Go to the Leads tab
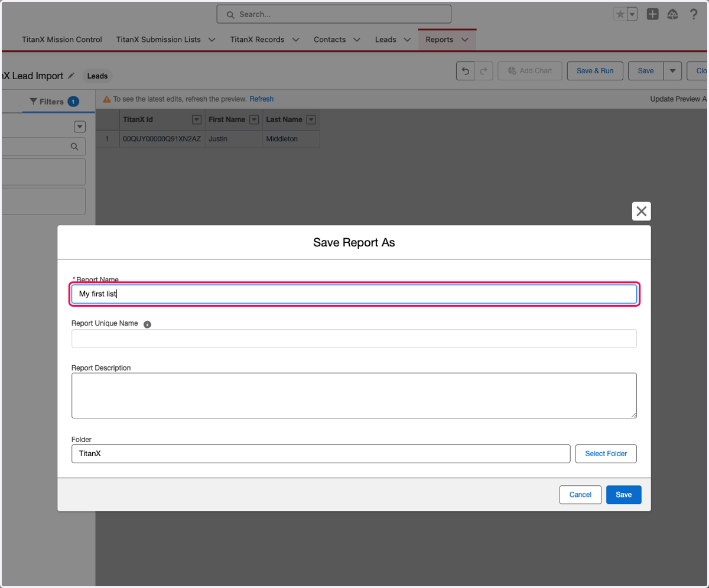Image resolution: width=709 pixels, height=588 pixels. pyautogui.click(x=386, y=40)
